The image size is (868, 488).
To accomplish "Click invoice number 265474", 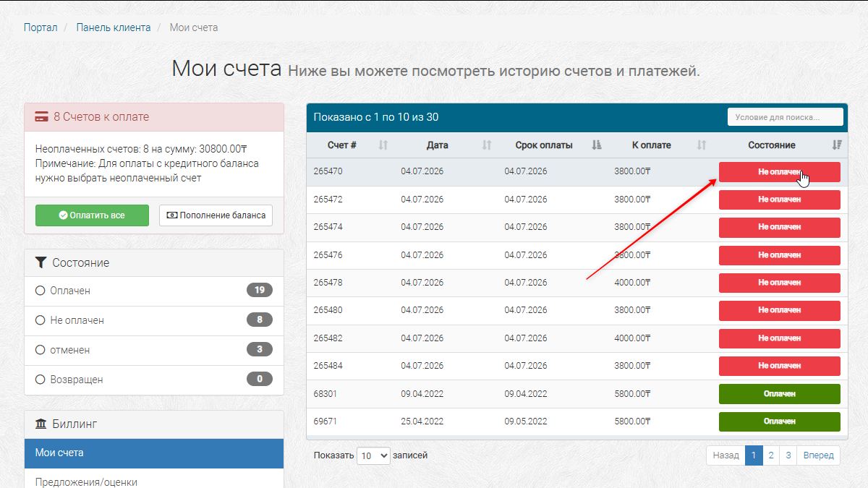I will click(328, 227).
